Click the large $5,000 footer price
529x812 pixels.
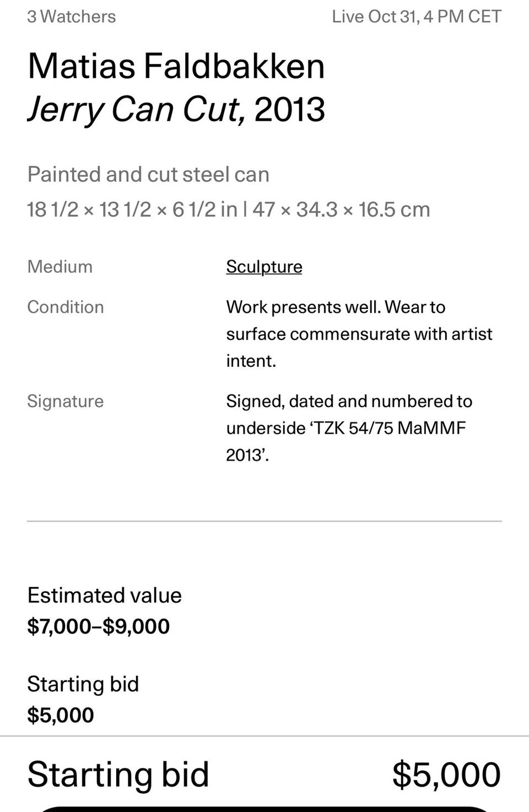pyautogui.click(x=446, y=774)
